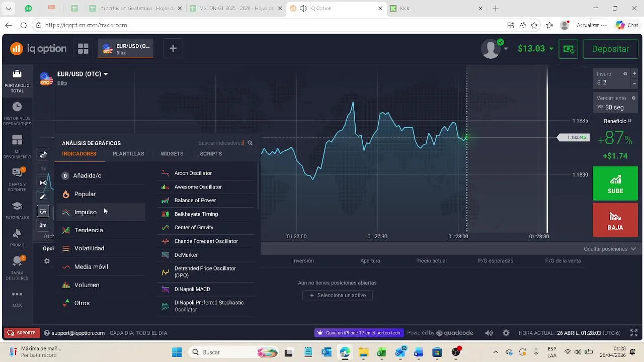The image size is (644, 362).
Task: Open Tabla de Líderes icon
Action: point(18,260)
